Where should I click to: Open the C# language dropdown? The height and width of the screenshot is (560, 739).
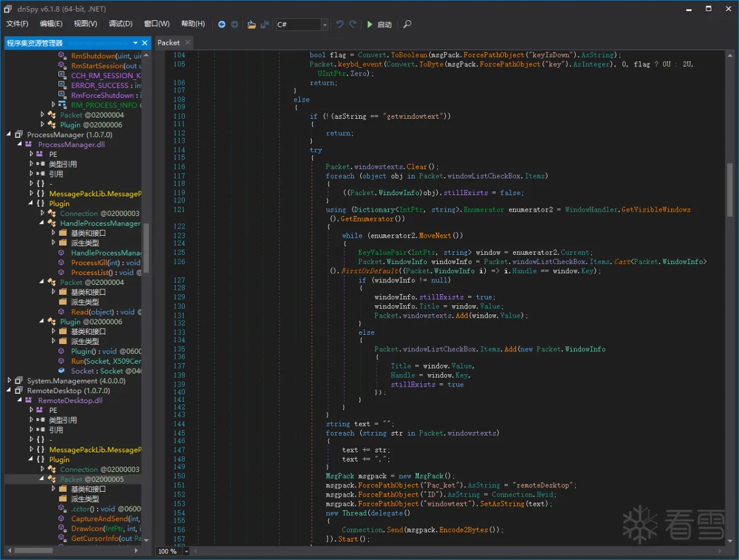(x=324, y=25)
